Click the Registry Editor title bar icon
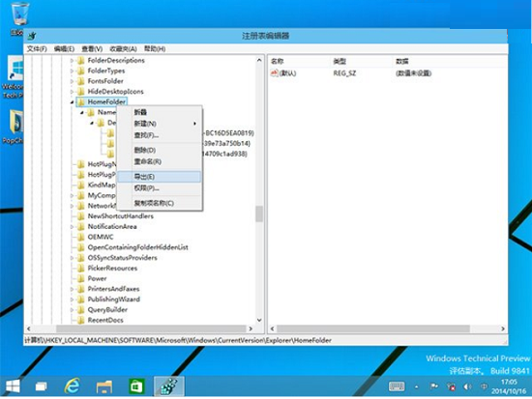The image size is (532, 399). tap(32, 36)
